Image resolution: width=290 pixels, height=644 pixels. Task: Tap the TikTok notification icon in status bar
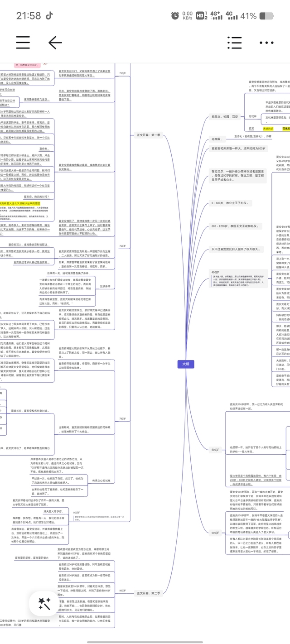(x=49, y=15)
